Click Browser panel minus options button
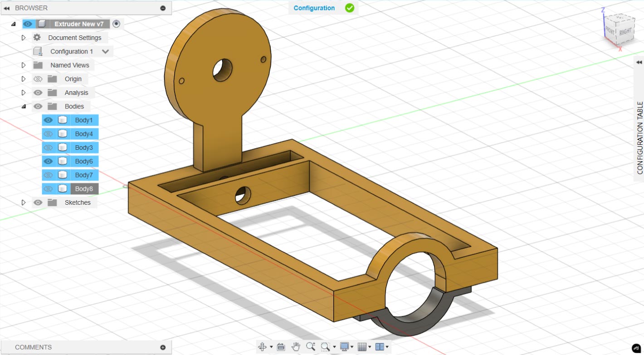The image size is (644, 355). click(x=163, y=8)
